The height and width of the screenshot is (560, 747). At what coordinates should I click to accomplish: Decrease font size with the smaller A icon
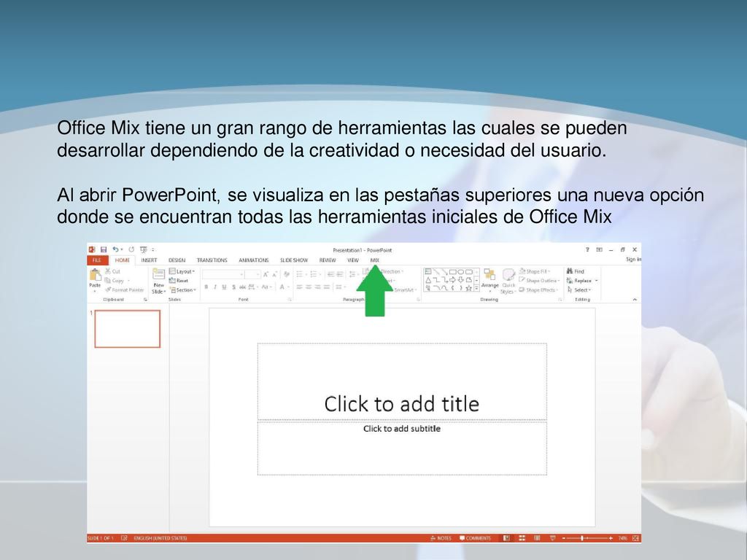click(x=275, y=274)
